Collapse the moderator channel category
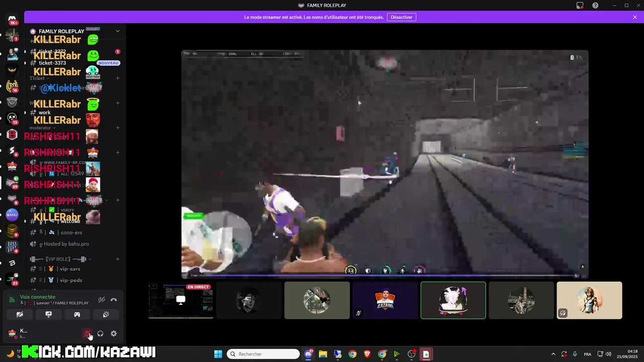 pos(42,128)
